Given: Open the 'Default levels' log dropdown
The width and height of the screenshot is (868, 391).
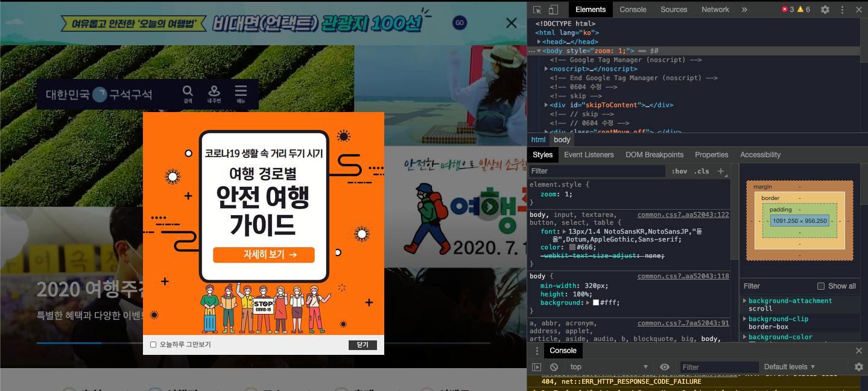Looking at the screenshot, I should tap(790, 367).
